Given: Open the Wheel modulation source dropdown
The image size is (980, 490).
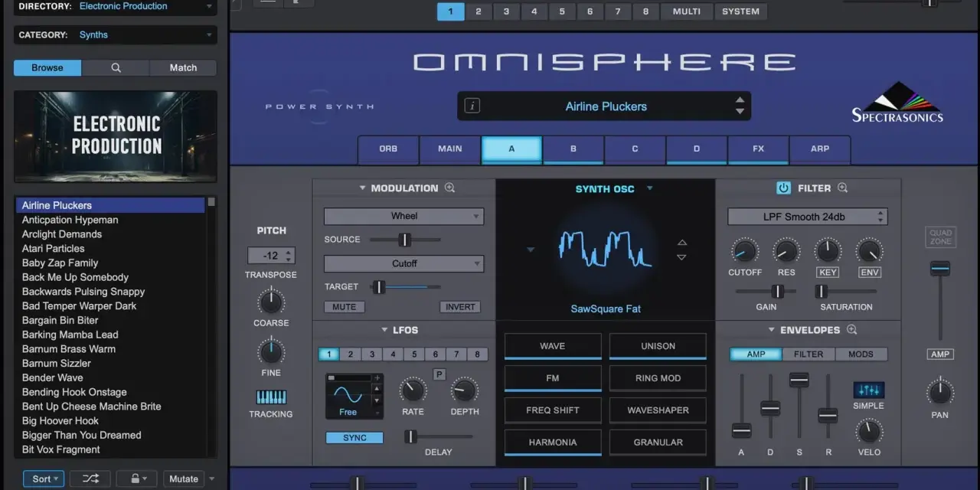Looking at the screenshot, I should [403, 216].
